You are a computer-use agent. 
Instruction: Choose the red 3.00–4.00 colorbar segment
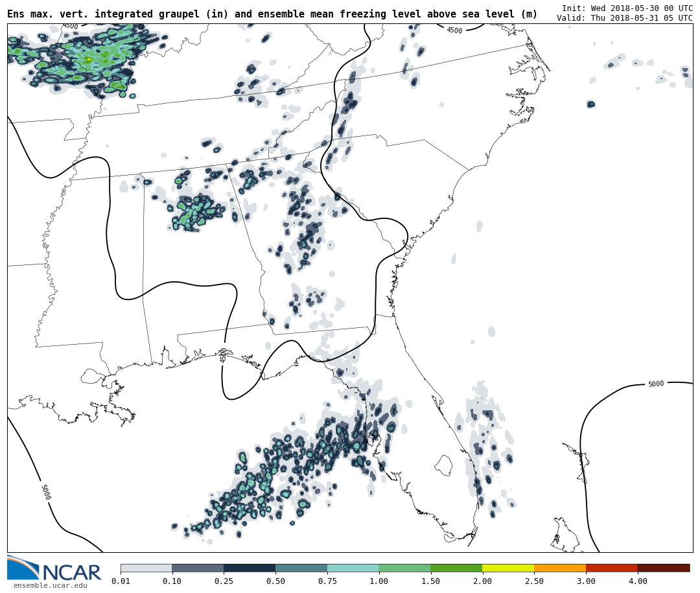611,568
